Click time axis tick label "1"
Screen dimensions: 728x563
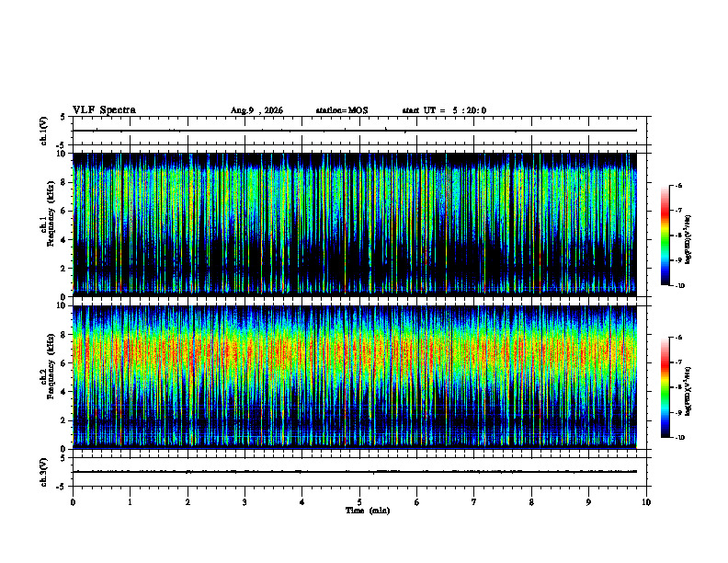[x=130, y=502]
